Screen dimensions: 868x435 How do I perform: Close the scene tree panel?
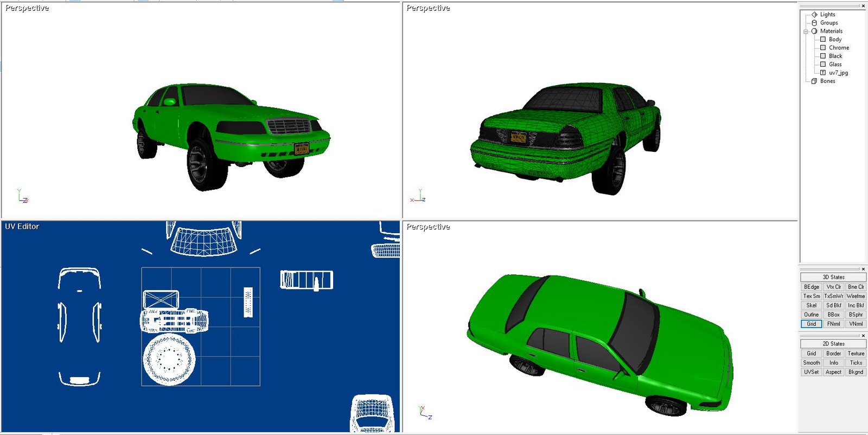[863, 6]
